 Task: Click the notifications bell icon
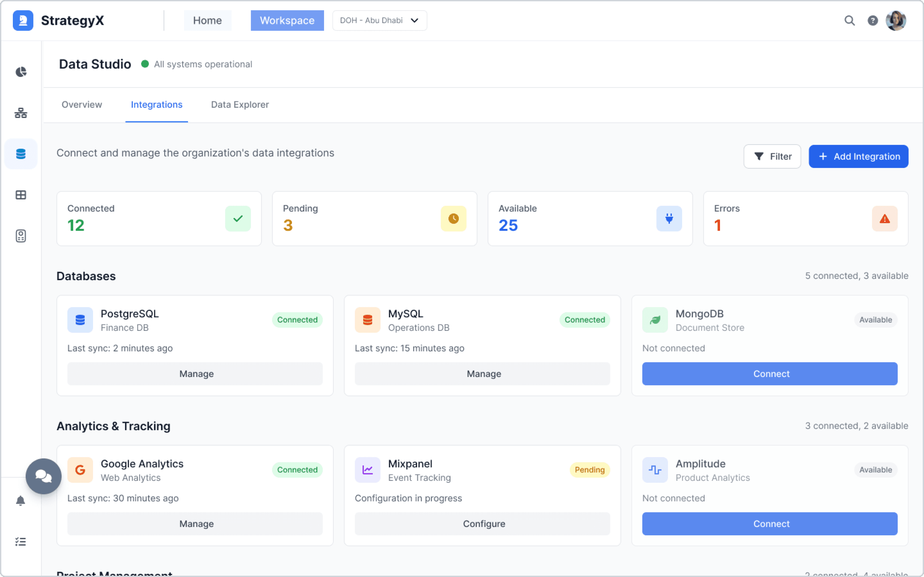click(21, 501)
